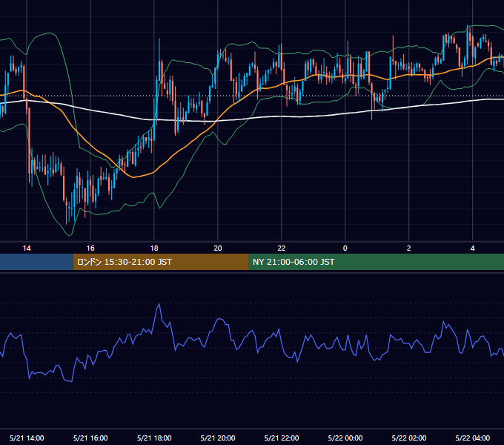Click the ロンドン 15:30-21:00 JST session bar
Image resolution: width=504 pixels, height=445 pixels.
(x=161, y=262)
